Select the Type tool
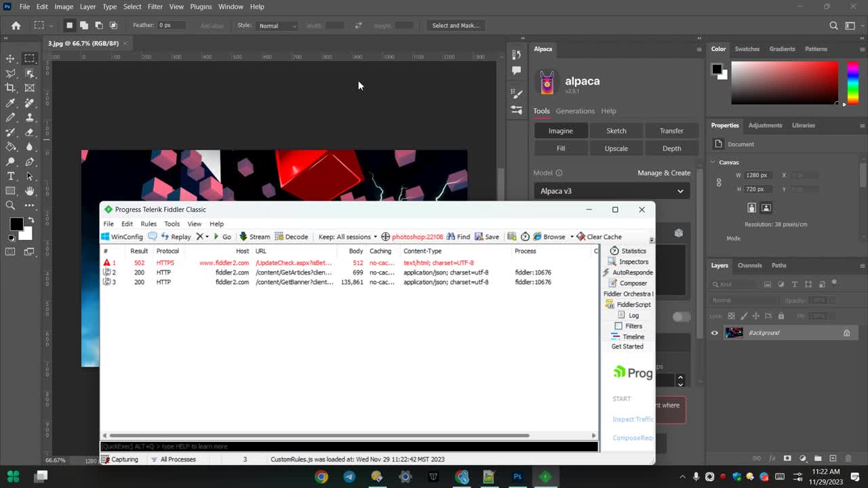 tap(10, 176)
